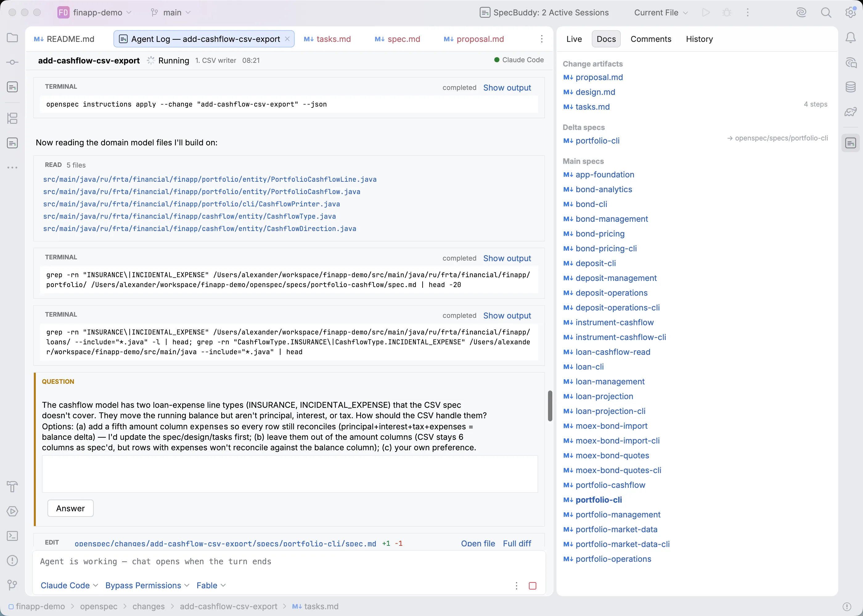
Task: Open the finapp-demo project dropdown
Action: click(x=95, y=13)
